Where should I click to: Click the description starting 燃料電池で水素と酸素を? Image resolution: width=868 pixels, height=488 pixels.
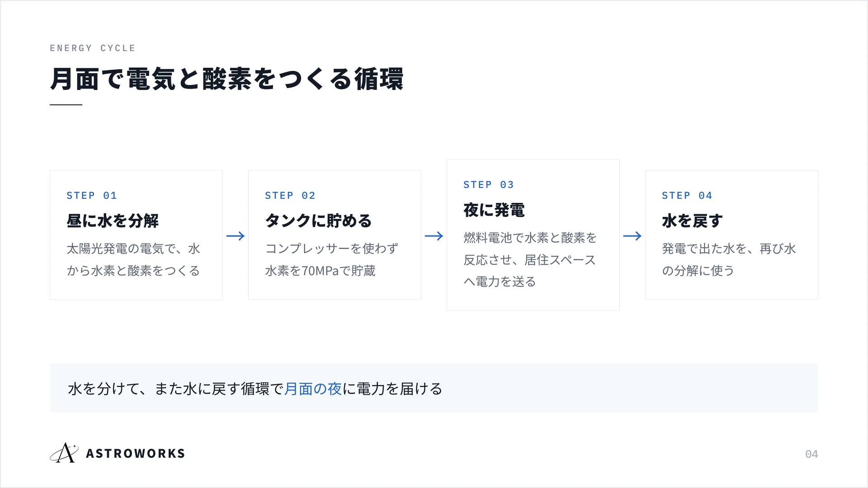coord(530,260)
